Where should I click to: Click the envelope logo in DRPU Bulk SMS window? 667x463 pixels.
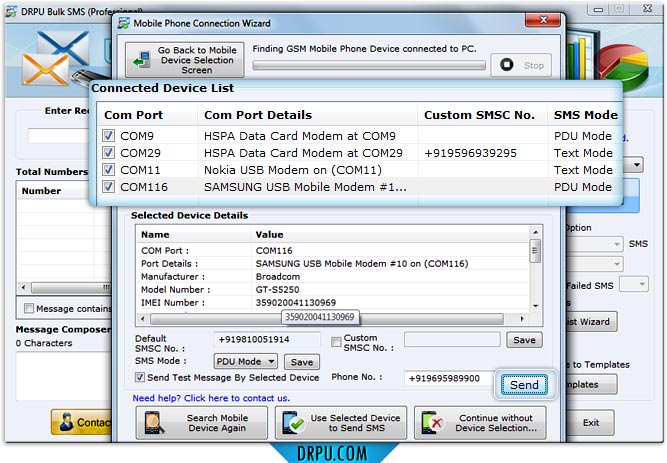click(x=55, y=59)
